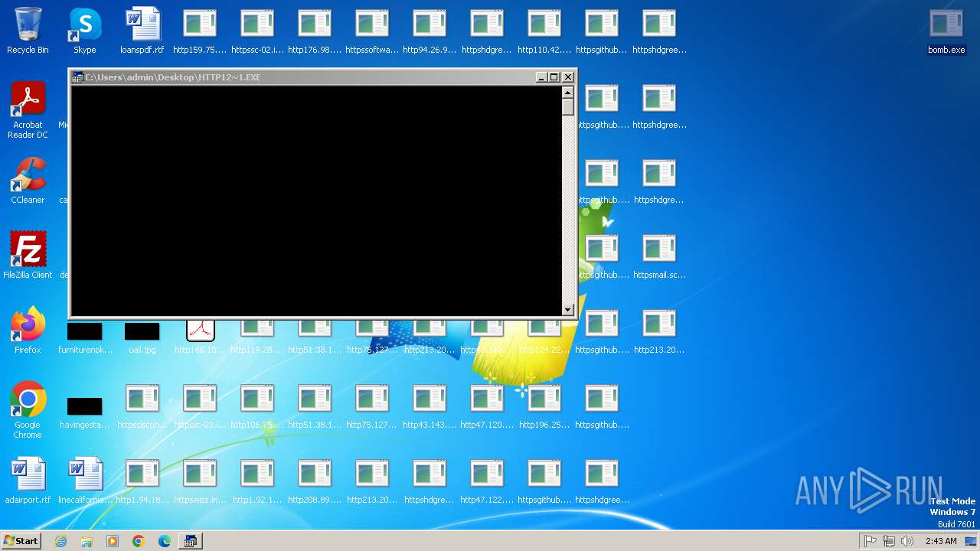Click the console window system menu icon
The image size is (980, 551).
[77, 77]
